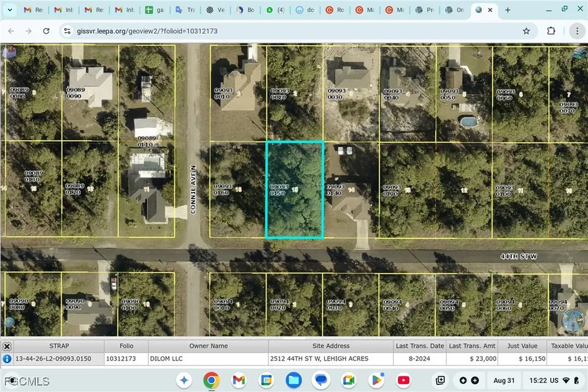588x392 pixels.
Task: Select the information tool on the map
Action: tap(6, 358)
